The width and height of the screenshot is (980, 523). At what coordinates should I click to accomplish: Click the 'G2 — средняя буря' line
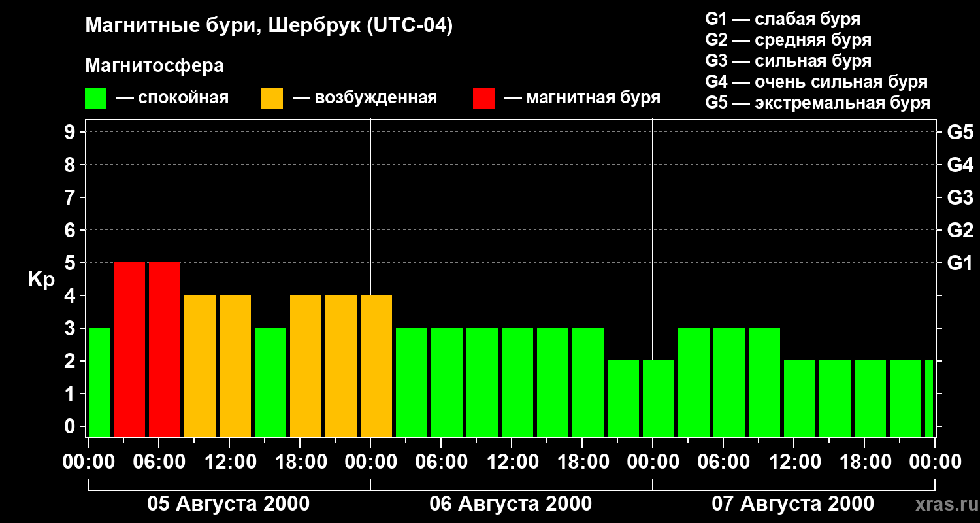(788, 40)
